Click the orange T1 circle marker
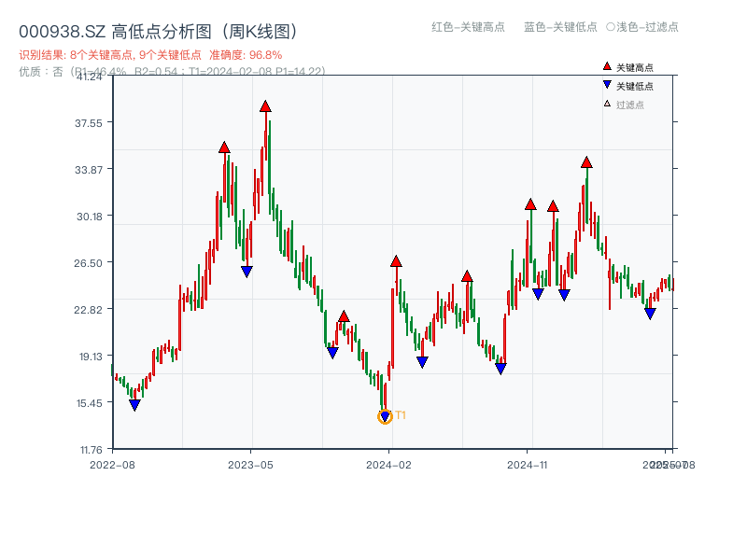747x560 pixels. pyautogui.click(x=384, y=417)
